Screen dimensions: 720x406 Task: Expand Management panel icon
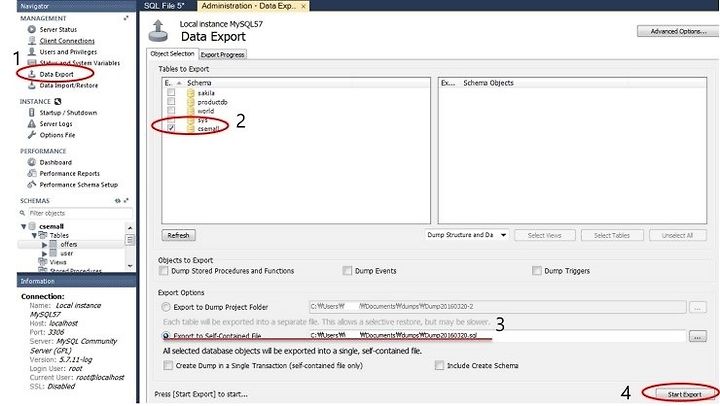pyautogui.click(x=126, y=18)
